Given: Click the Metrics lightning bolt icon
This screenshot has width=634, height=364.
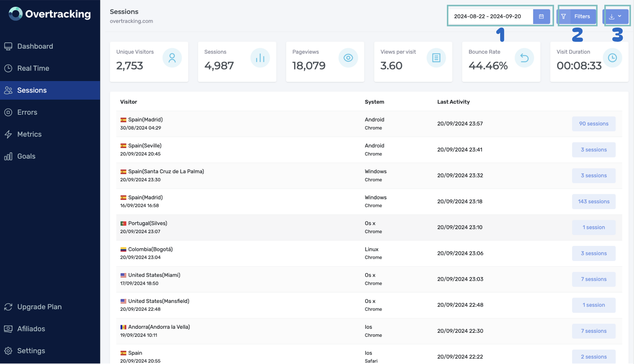Looking at the screenshot, I should (x=8, y=134).
